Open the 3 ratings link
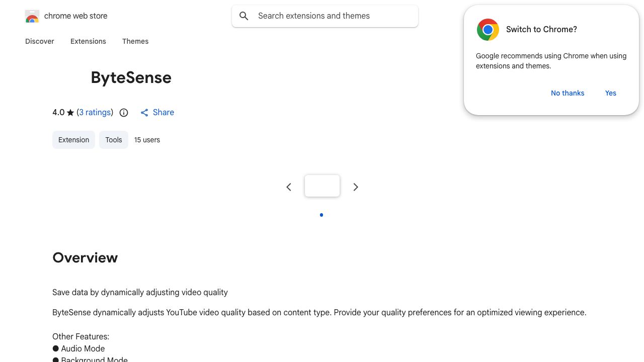 click(95, 113)
